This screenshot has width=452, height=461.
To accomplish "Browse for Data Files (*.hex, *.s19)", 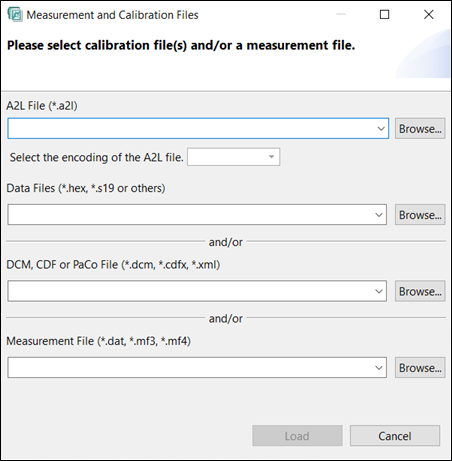I will pos(420,215).
